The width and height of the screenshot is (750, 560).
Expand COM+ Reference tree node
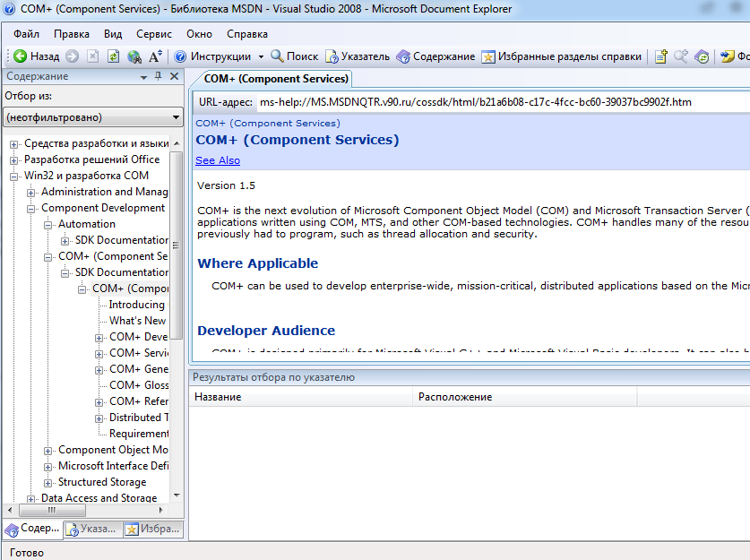[99, 402]
